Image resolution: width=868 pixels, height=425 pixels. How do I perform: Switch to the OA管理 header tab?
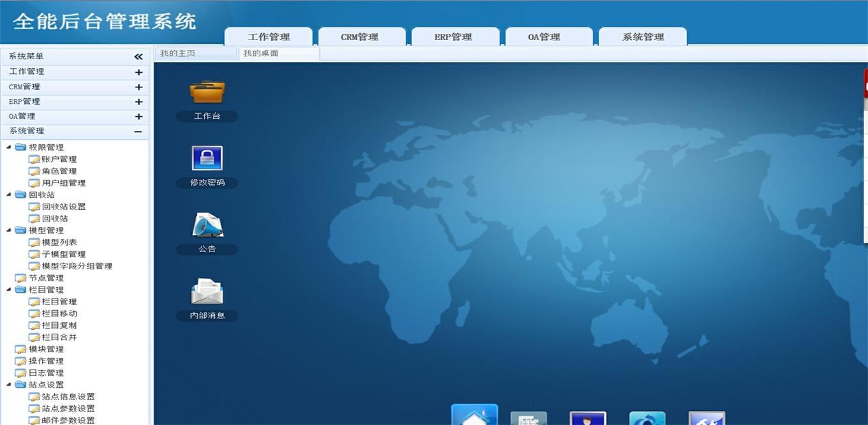(x=549, y=37)
